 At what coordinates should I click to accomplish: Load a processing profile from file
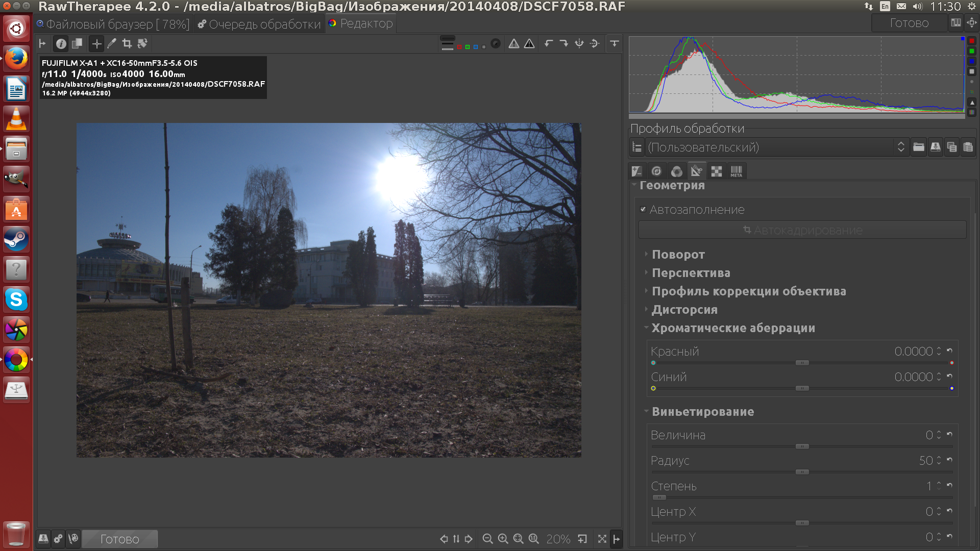(919, 147)
